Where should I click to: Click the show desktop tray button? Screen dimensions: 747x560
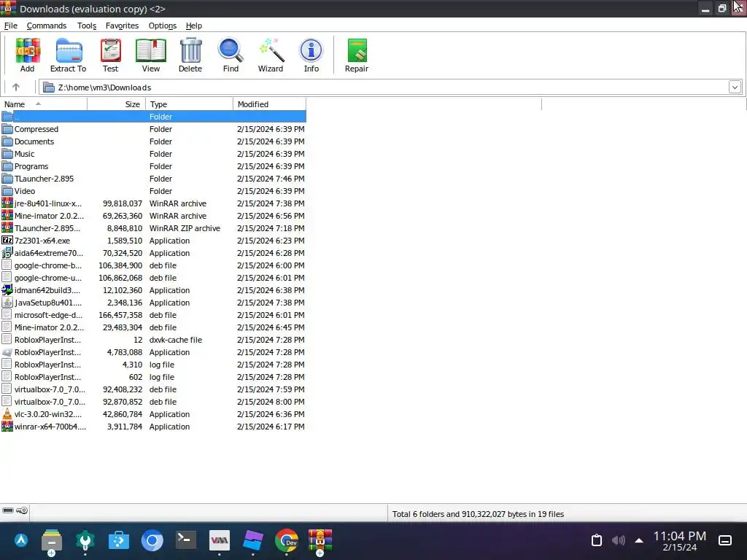click(x=725, y=540)
